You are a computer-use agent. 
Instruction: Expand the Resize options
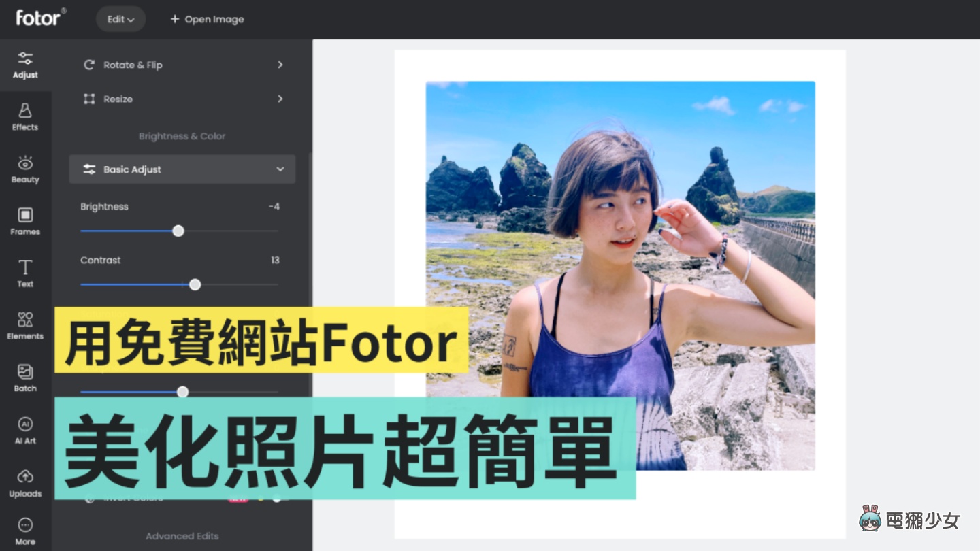[x=182, y=99]
